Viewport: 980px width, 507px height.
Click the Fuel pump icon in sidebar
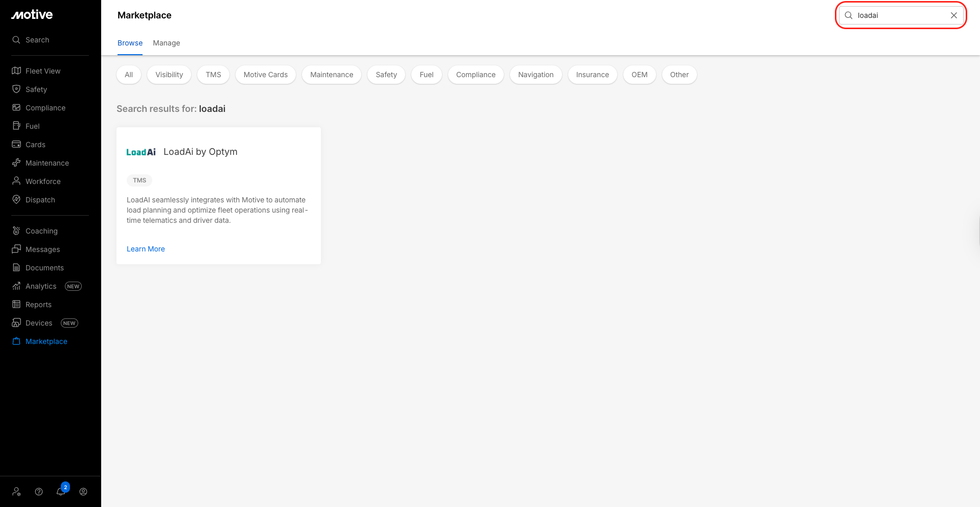[16, 126]
